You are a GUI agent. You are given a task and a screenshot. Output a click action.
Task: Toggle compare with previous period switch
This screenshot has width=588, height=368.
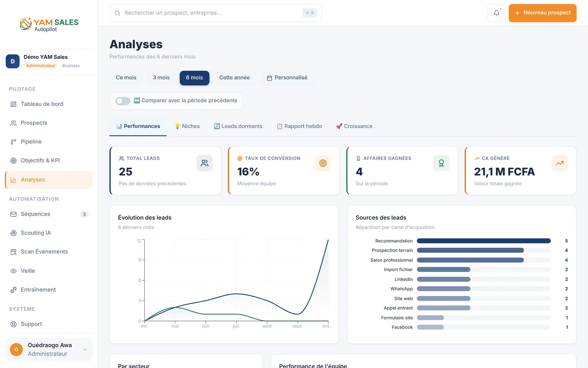pos(123,101)
